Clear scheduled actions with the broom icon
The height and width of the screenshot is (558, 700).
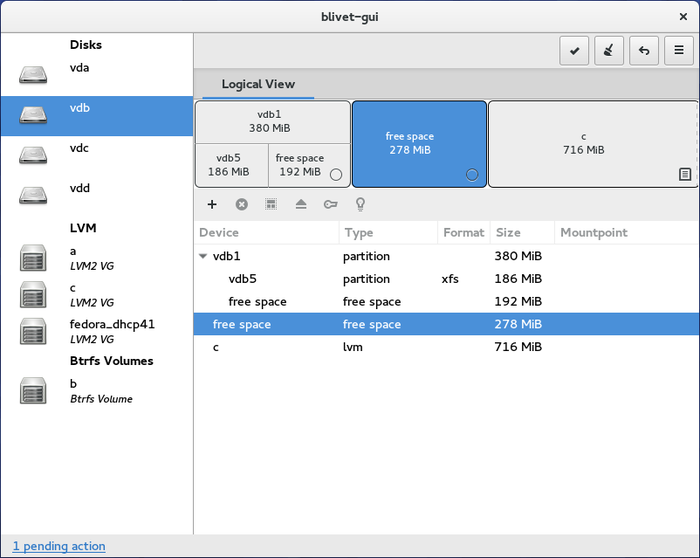coord(609,51)
